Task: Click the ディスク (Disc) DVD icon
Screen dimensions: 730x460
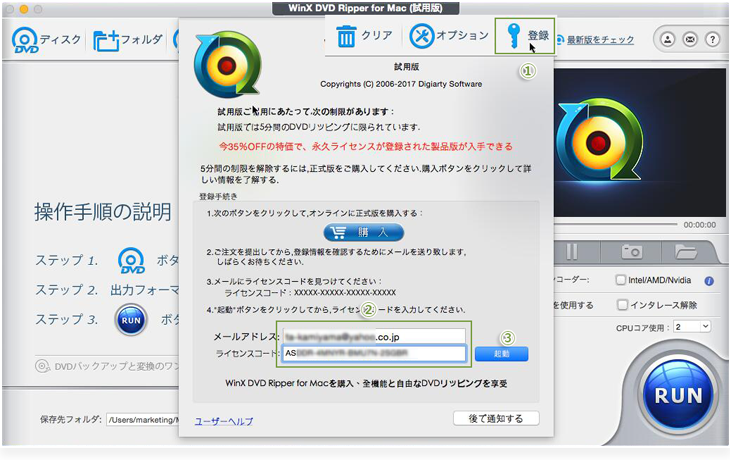Action: click(x=26, y=41)
